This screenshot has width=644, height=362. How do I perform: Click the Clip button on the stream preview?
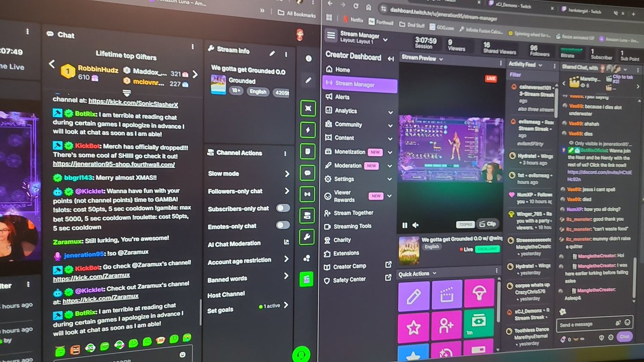pyautogui.click(x=488, y=224)
